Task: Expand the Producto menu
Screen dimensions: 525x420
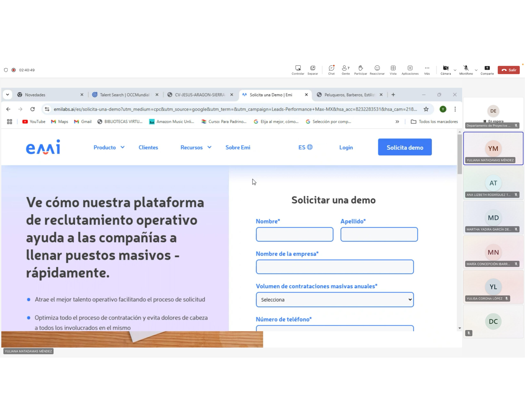Action: tap(109, 147)
